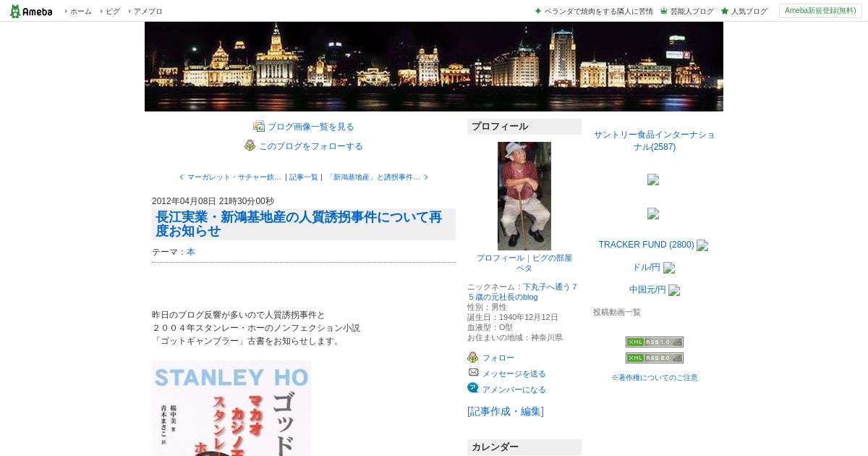Open the ピグ menu link

(113, 12)
